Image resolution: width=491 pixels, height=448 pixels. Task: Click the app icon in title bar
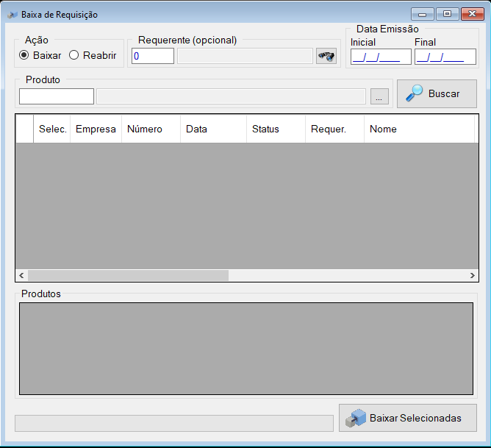[12, 15]
